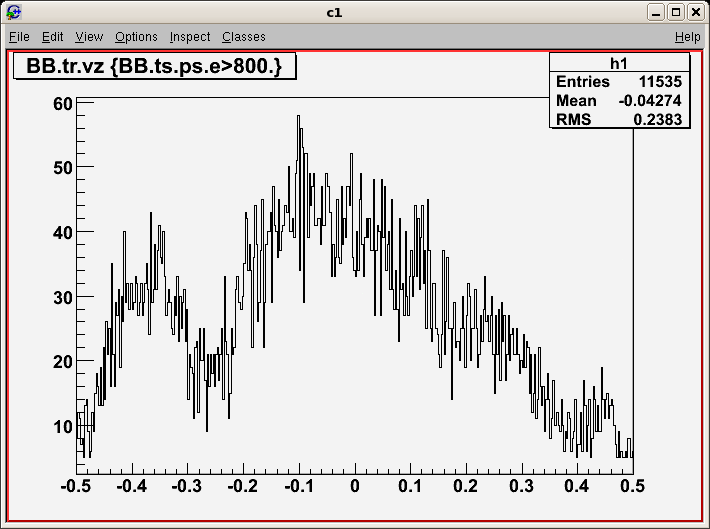The width and height of the screenshot is (710, 529).
Task: Click the x-axis label -0.5
Action: pyautogui.click(x=76, y=486)
